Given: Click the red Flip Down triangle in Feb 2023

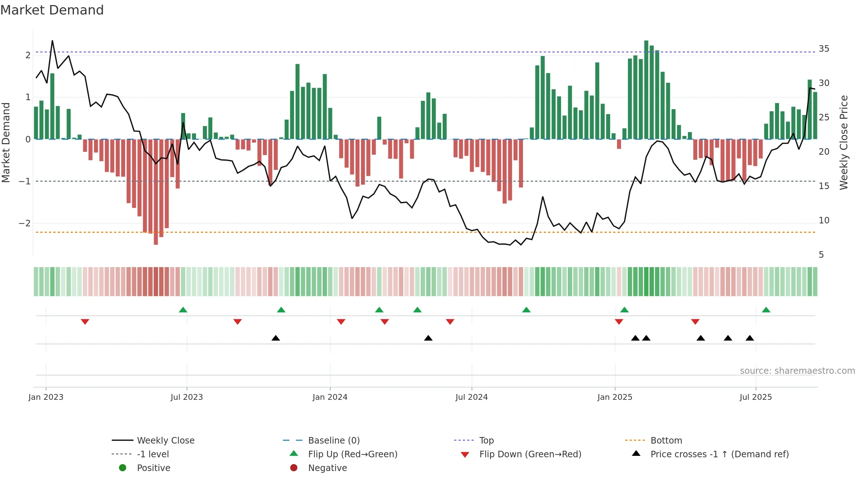Looking at the screenshot, I should pyautogui.click(x=85, y=322).
